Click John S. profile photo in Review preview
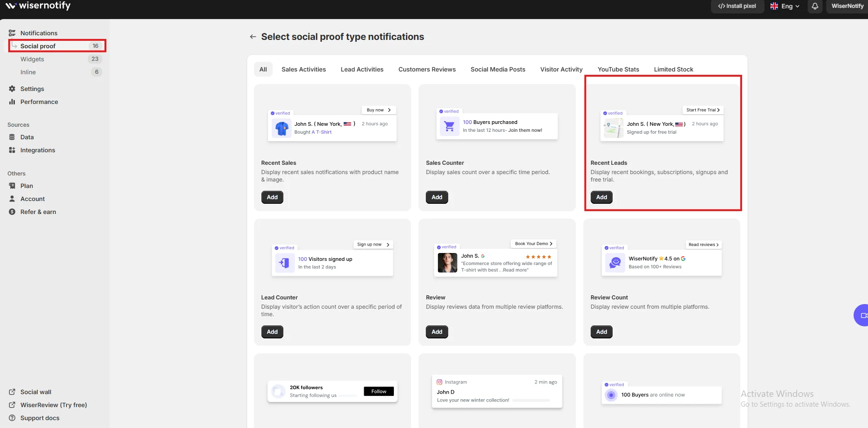 point(447,263)
